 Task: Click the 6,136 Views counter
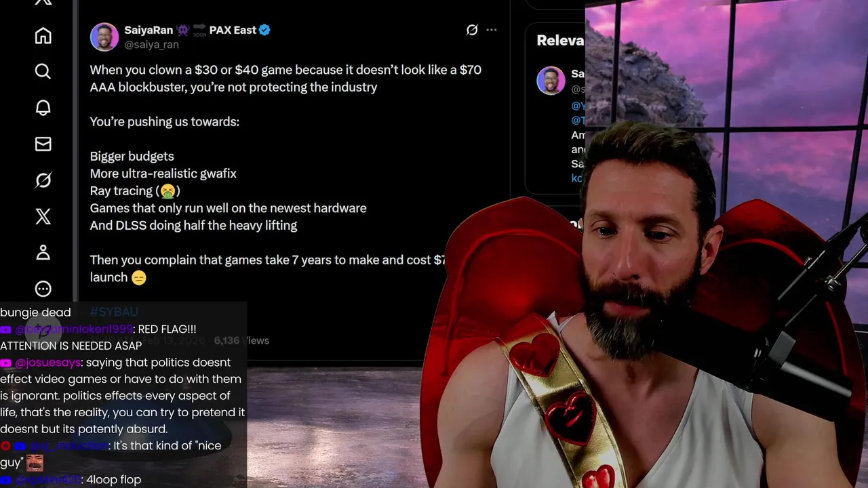tap(241, 340)
